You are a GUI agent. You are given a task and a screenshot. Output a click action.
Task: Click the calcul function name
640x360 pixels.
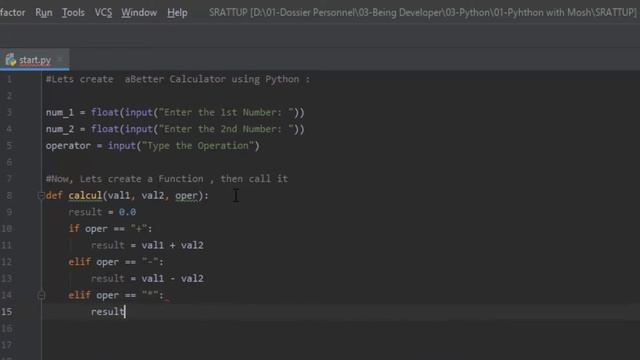pyautogui.click(x=85, y=196)
